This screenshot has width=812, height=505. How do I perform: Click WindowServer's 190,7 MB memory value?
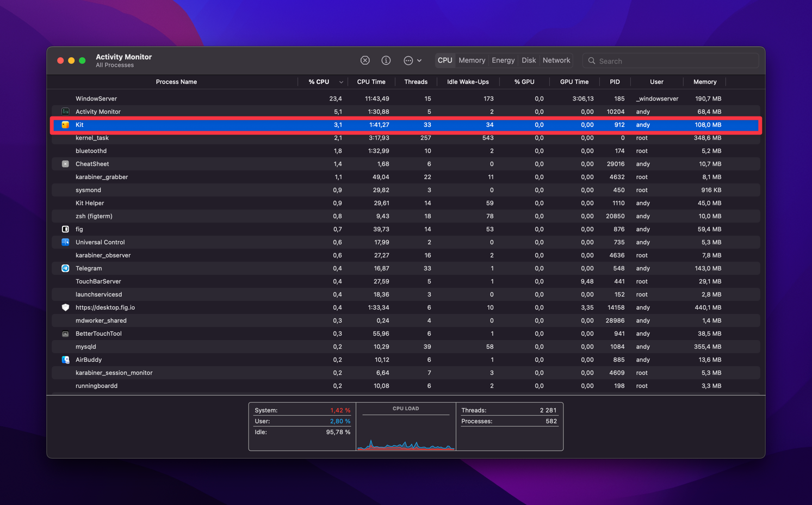click(x=708, y=98)
